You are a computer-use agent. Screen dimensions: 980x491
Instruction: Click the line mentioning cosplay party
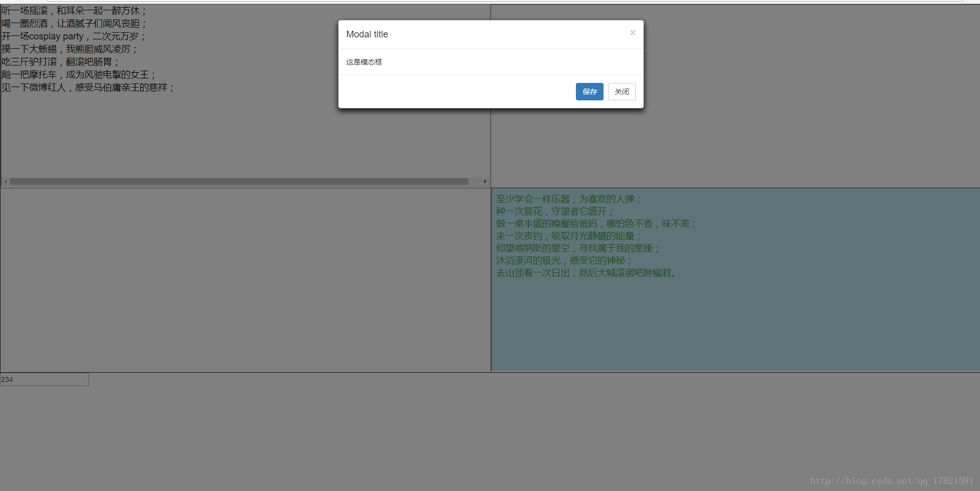coord(74,36)
